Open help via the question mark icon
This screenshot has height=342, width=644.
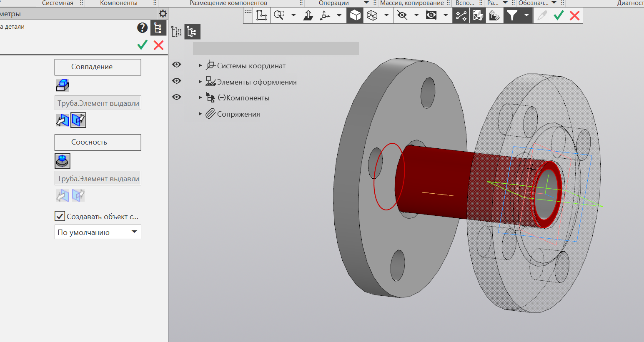(x=142, y=28)
